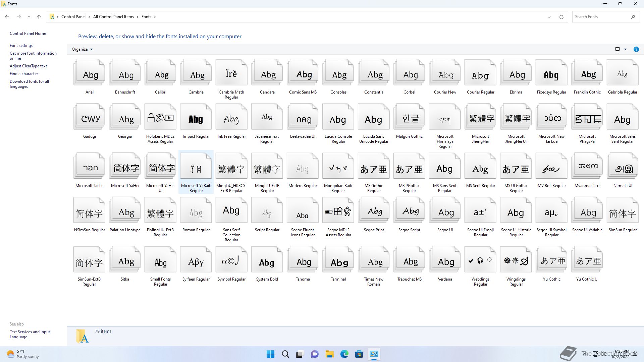Select the Microsoft Tai Le font icon
Screen dimensions: 644x362
click(x=89, y=166)
